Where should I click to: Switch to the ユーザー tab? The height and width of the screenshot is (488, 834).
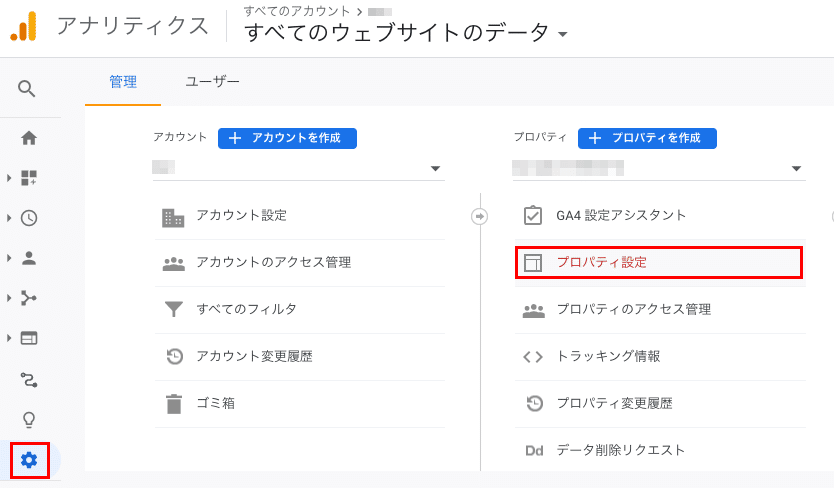click(212, 82)
